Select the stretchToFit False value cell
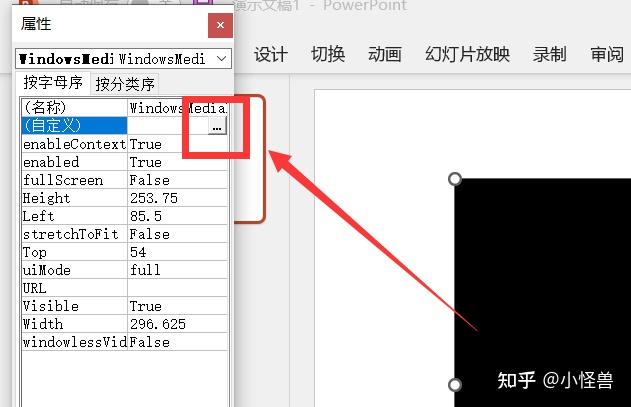The image size is (631, 407). (177, 234)
